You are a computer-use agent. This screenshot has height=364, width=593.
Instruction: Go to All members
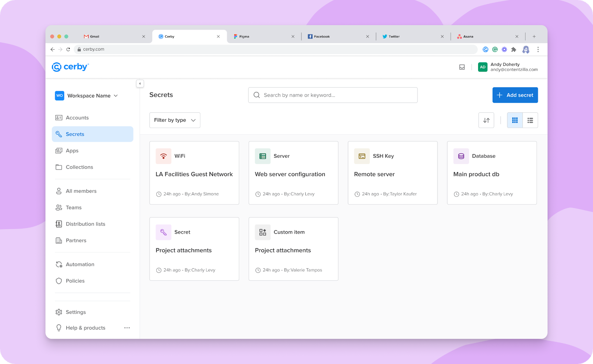(92, 191)
